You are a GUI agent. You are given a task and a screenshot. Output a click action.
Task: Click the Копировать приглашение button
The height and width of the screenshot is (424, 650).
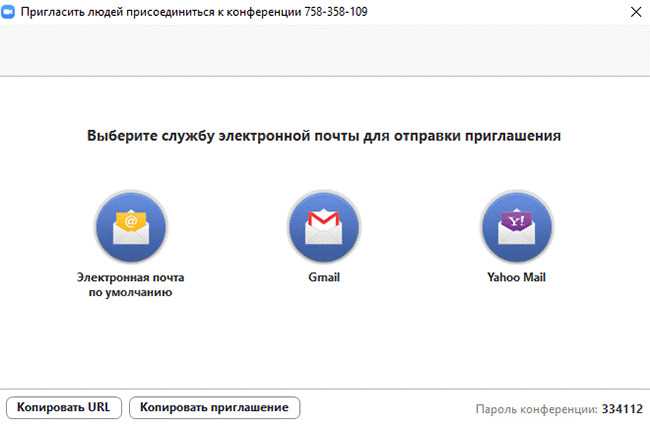tap(214, 407)
